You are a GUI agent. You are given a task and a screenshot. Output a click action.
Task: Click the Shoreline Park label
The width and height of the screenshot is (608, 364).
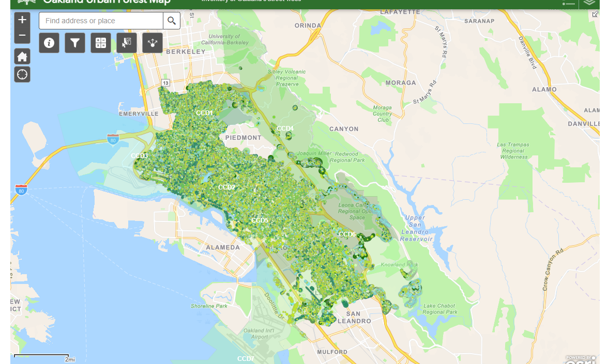click(x=209, y=306)
